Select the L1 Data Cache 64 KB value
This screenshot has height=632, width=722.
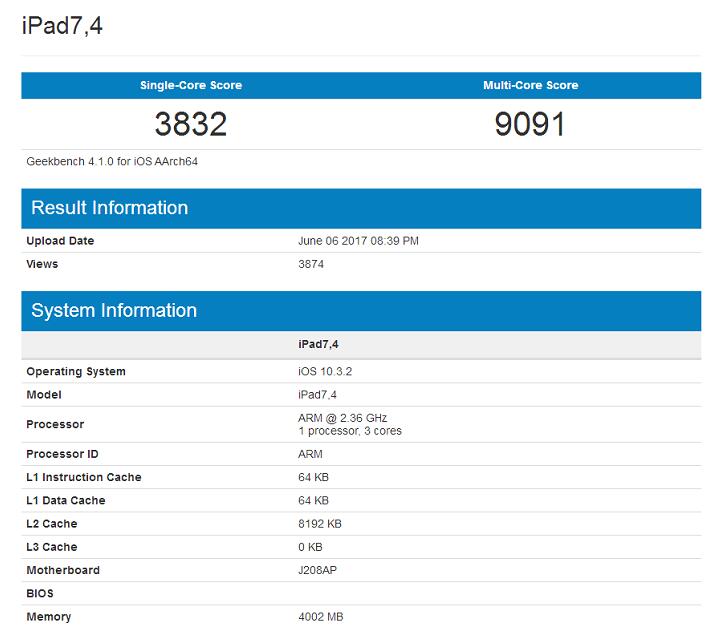pyautogui.click(x=313, y=501)
